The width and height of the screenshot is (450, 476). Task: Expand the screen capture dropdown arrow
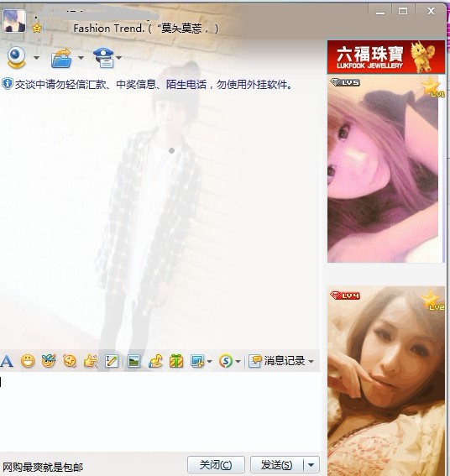[x=209, y=362]
